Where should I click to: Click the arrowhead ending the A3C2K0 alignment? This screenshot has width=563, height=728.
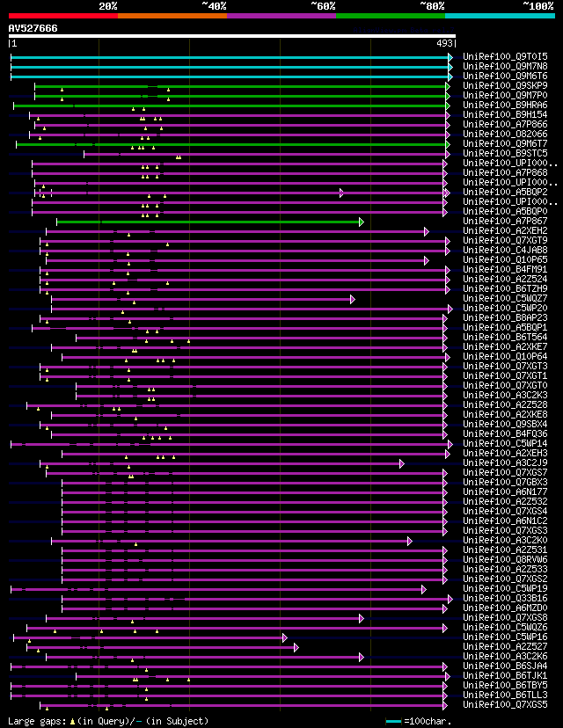(410, 542)
